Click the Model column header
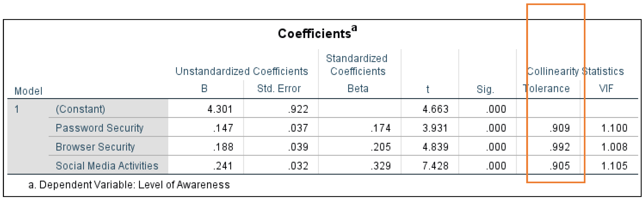The height and width of the screenshot is (200, 644). coord(28,91)
